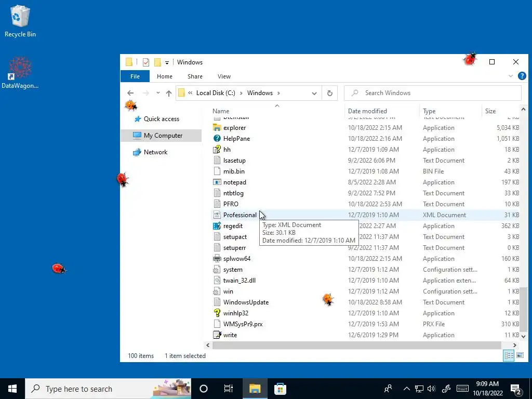Screen dimensions: 532x399
Task: Refresh the Windows folder view
Action: [329, 93]
